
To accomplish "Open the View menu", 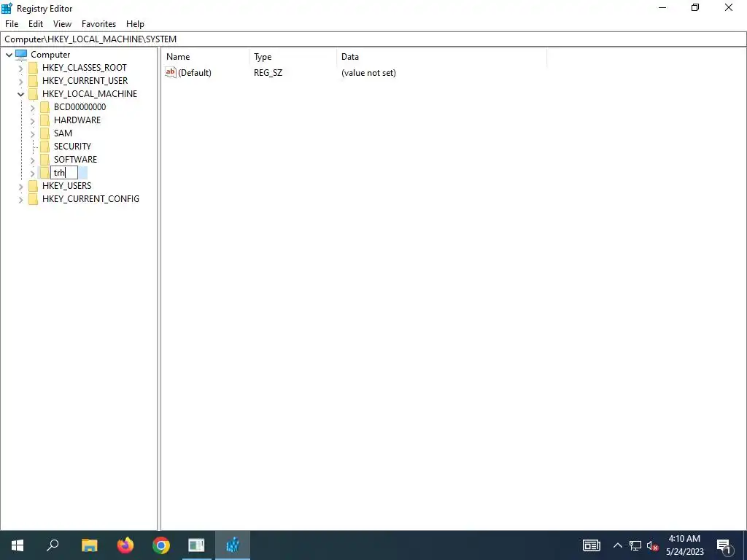I will (x=62, y=24).
